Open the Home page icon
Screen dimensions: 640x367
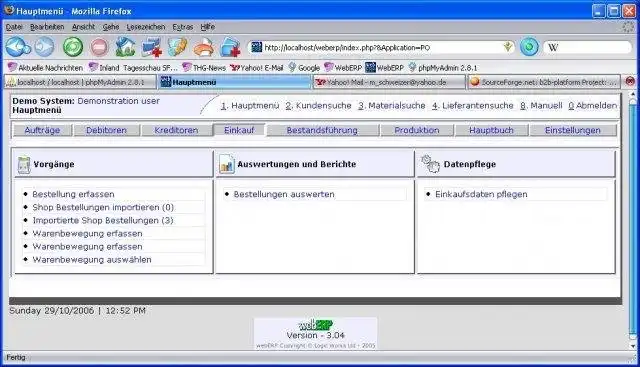(x=125, y=47)
